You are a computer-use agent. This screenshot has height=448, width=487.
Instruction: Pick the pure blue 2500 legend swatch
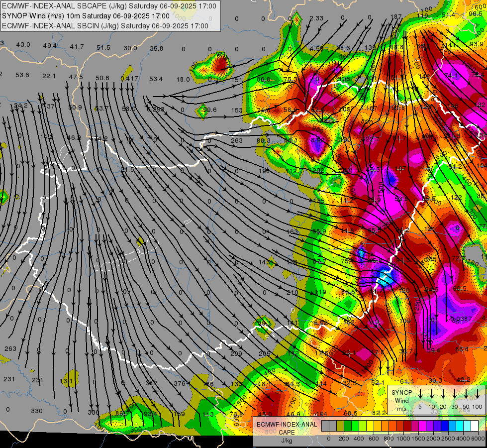(445, 426)
